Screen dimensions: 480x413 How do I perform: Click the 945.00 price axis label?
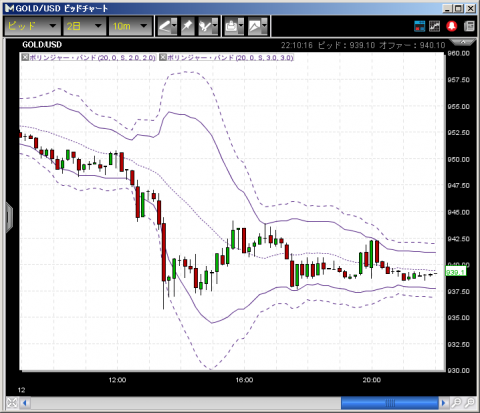(459, 212)
